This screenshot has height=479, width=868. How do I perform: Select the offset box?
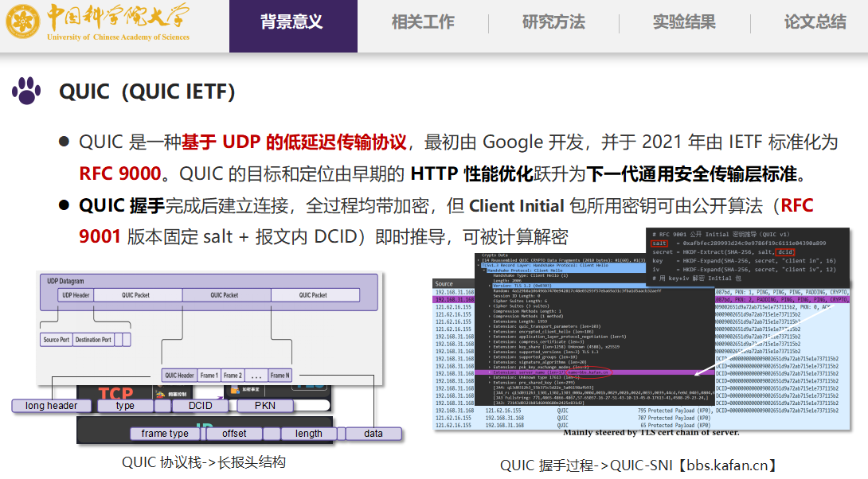click(234, 434)
